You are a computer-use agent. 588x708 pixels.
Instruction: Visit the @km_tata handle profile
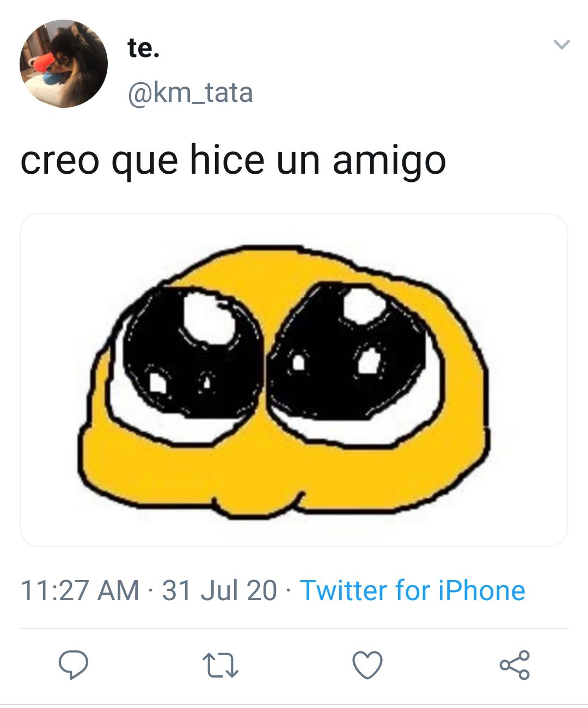[x=190, y=93]
